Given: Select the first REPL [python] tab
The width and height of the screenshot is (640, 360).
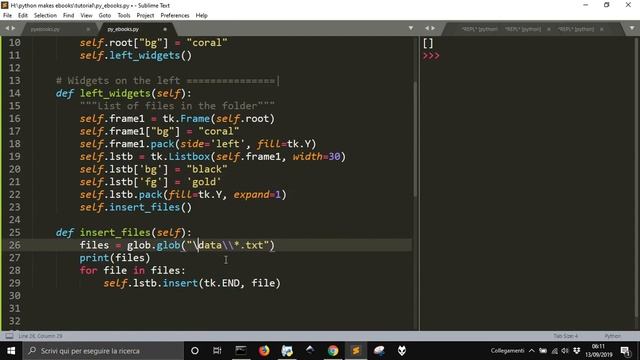Looking at the screenshot, I should (x=480, y=29).
